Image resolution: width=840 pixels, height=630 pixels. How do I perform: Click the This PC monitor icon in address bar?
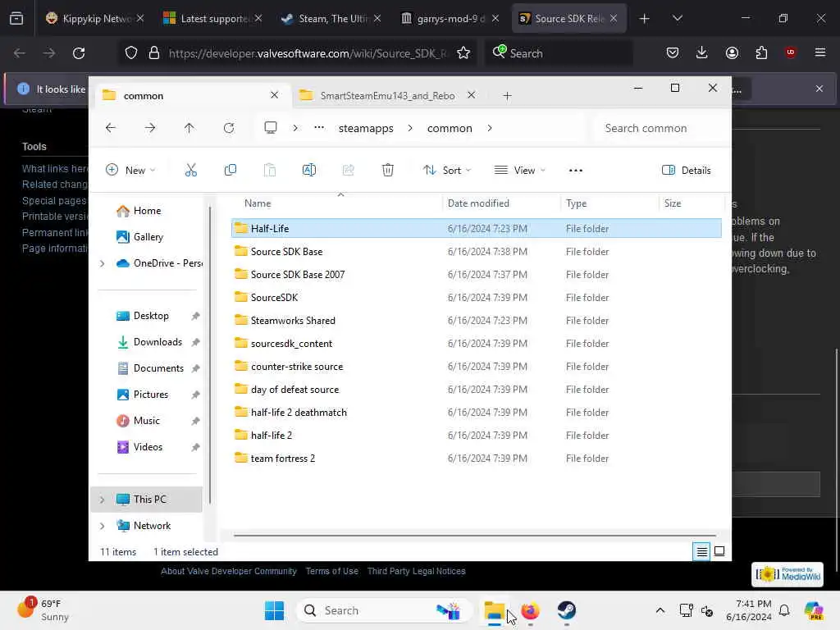tap(271, 127)
